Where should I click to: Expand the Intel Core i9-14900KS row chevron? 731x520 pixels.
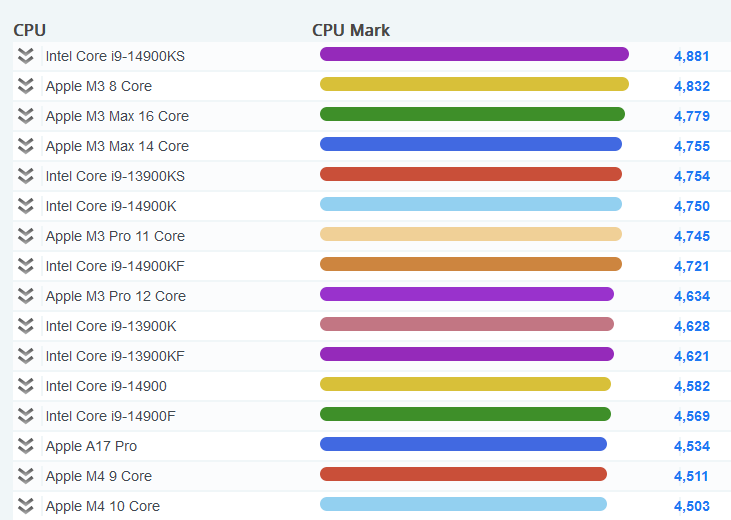point(26,56)
